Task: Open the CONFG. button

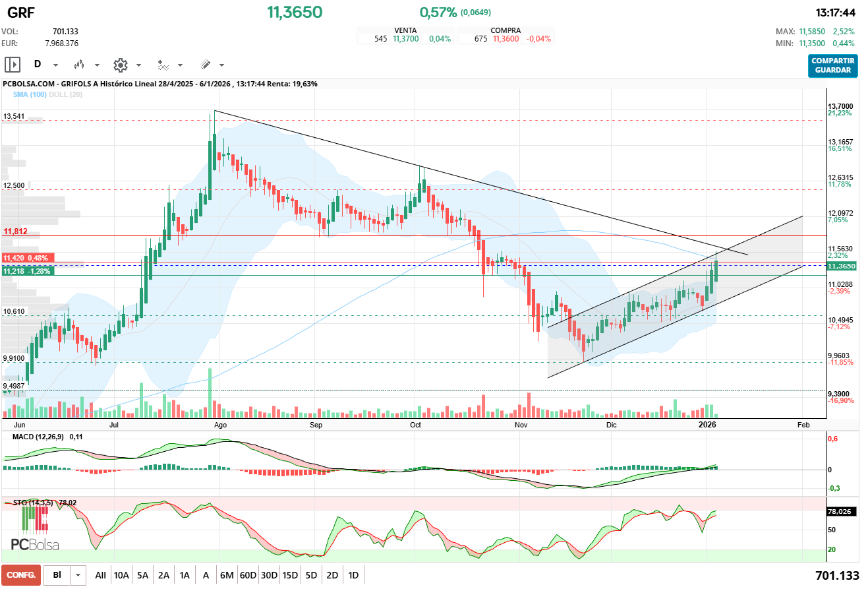Action: click(x=21, y=575)
